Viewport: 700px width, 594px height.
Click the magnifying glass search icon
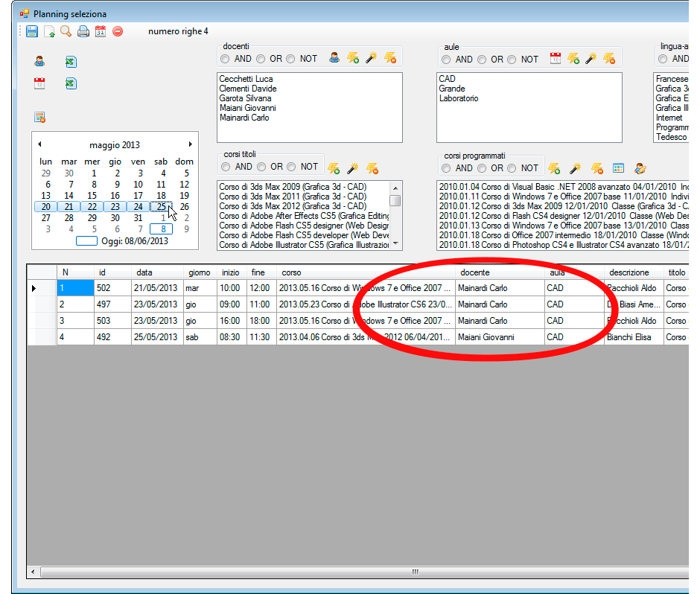[x=66, y=31]
